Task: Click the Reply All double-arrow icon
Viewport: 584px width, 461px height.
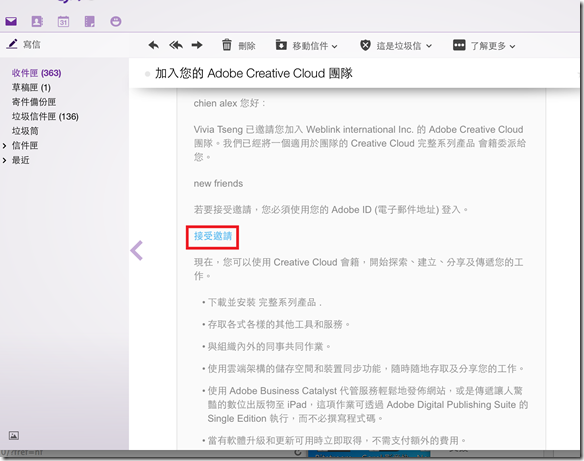Action: pos(176,45)
